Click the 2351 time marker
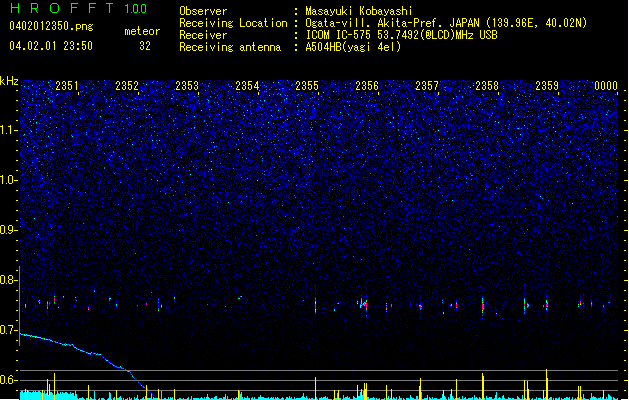 point(67,86)
